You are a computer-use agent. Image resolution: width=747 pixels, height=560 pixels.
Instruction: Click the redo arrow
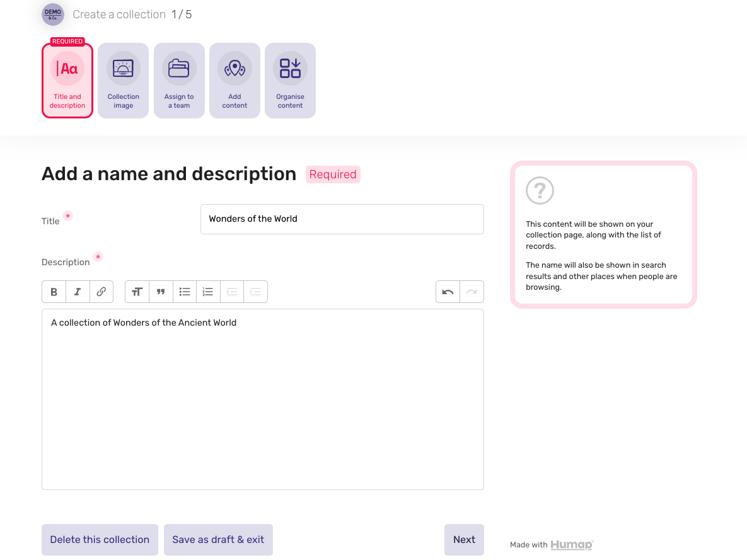click(472, 291)
